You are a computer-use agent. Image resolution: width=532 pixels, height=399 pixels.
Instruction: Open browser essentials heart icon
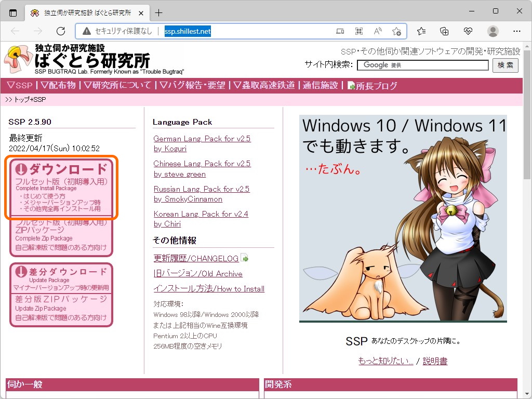tap(468, 31)
